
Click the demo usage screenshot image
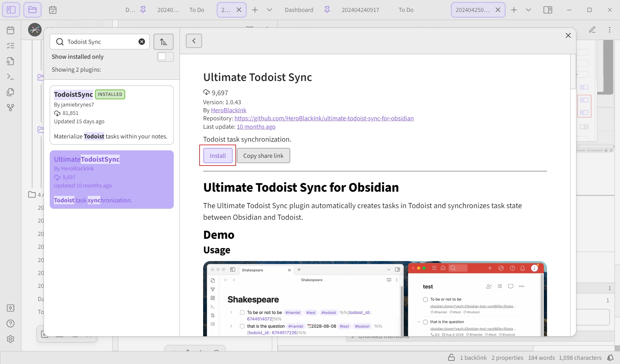click(x=375, y=298)
